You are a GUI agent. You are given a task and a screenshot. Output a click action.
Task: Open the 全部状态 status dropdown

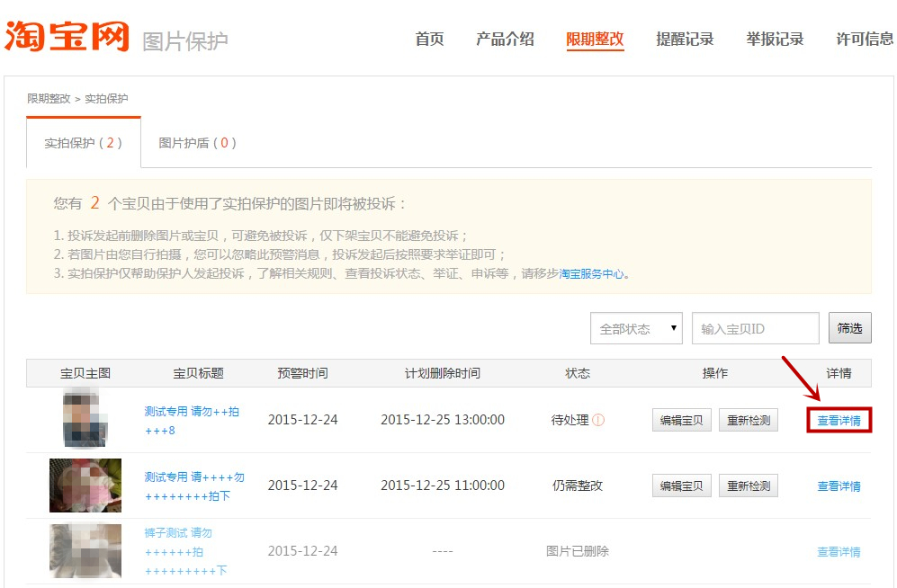pos(636,328)
